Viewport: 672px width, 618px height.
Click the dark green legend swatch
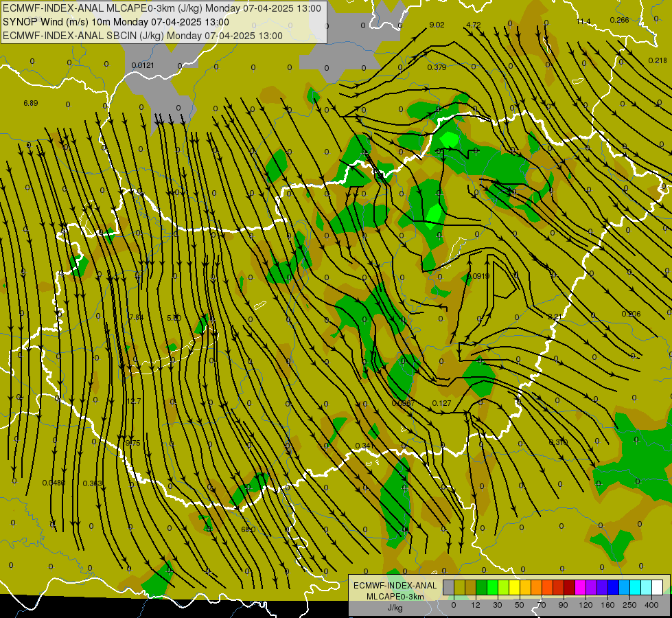pos(482,587)
